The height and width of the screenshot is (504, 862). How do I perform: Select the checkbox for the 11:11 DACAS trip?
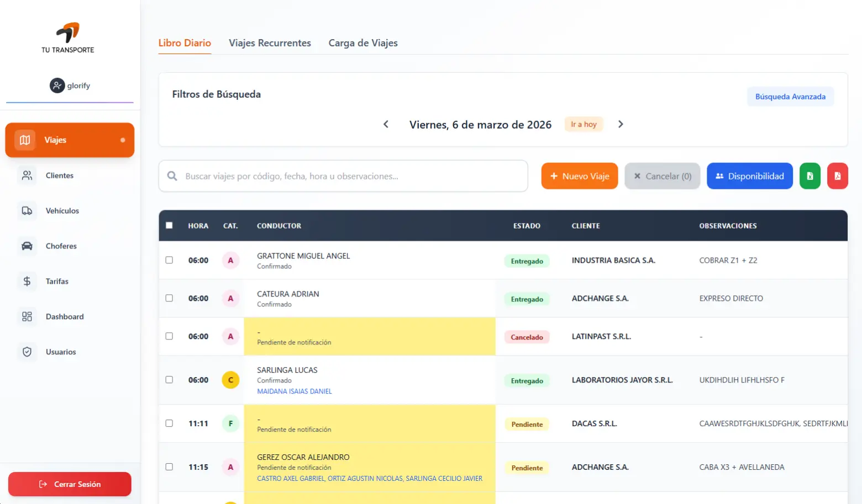[169, 423]
